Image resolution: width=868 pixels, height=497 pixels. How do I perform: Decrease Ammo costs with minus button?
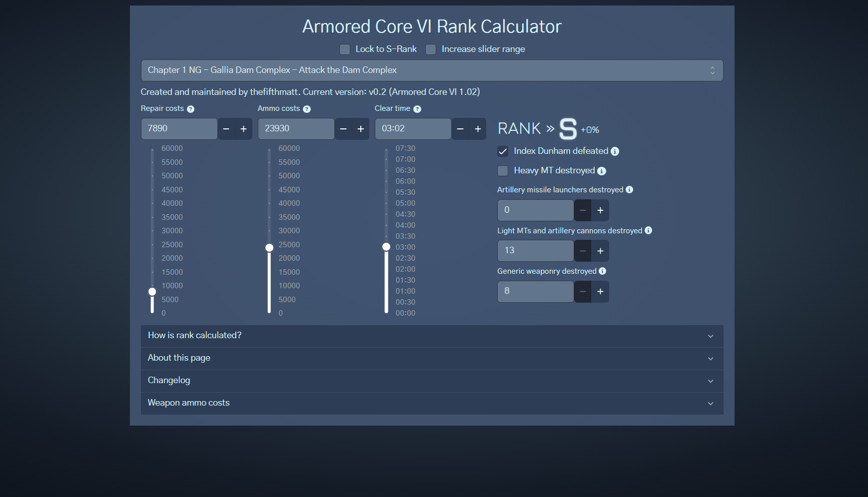[x=343, y=129]
